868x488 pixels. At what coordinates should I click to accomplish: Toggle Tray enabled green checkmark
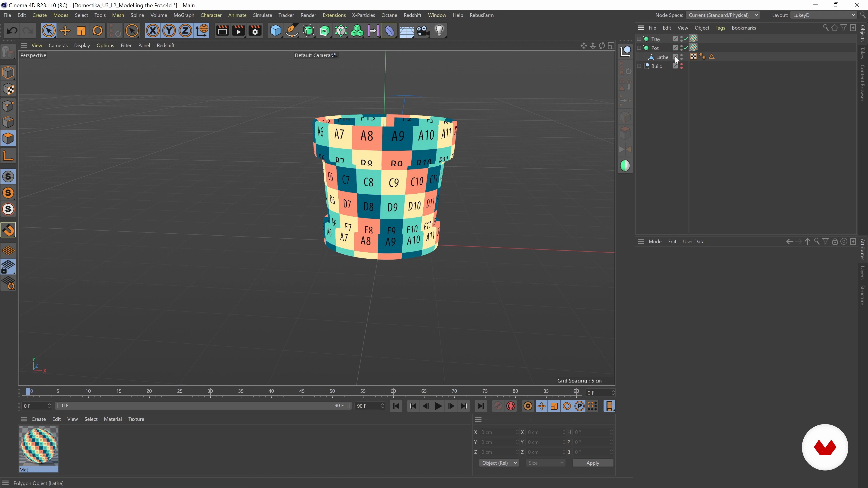pos(686,39)
